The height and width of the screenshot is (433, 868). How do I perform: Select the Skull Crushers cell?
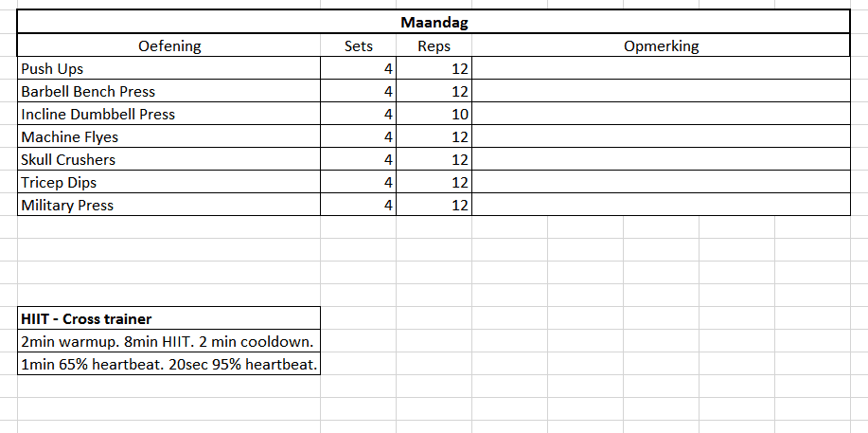169,159
